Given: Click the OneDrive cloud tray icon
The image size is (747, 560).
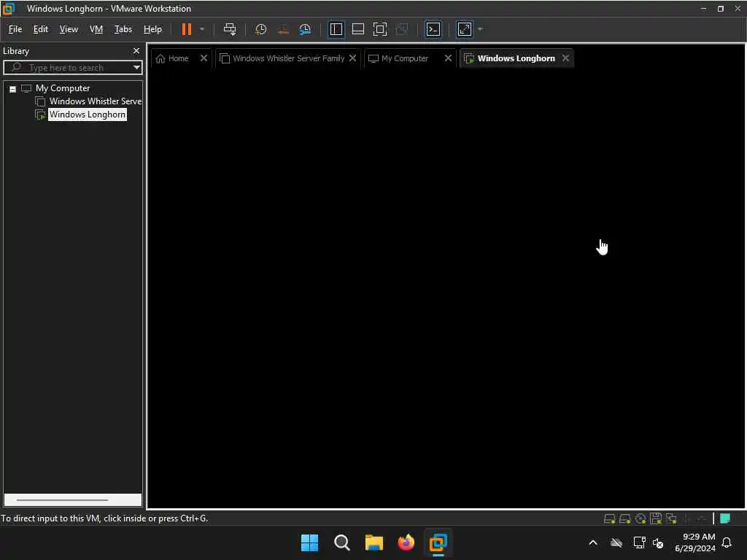Looking at the screenshot, I should click(x=616, y=542).
